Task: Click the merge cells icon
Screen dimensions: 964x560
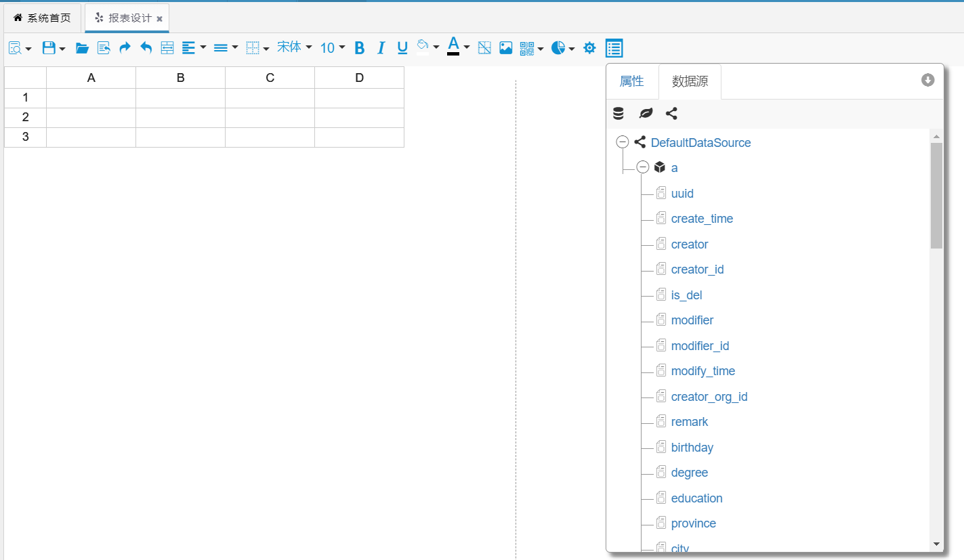Action: pyautogui.click(x=167, y=48)
